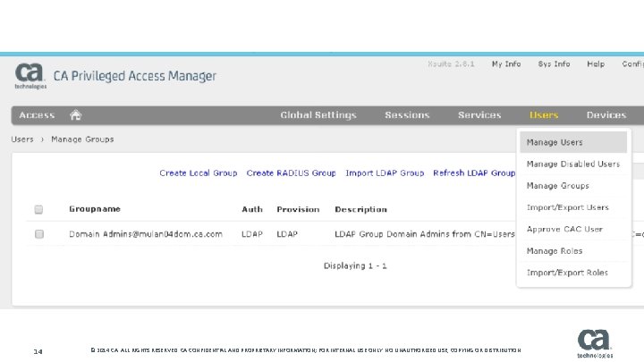Select Manage Users from the dropdown
This screenshot has width=644, height=362.
573,142
